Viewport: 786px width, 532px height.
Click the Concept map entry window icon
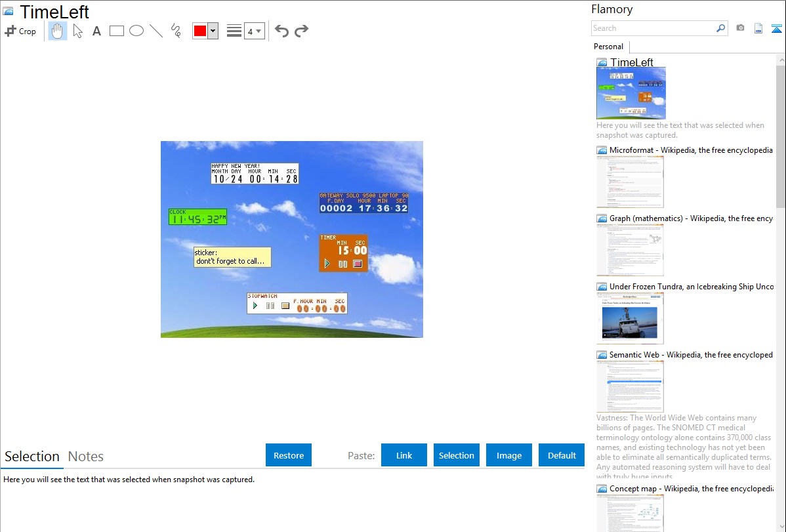tap(602, 488)
